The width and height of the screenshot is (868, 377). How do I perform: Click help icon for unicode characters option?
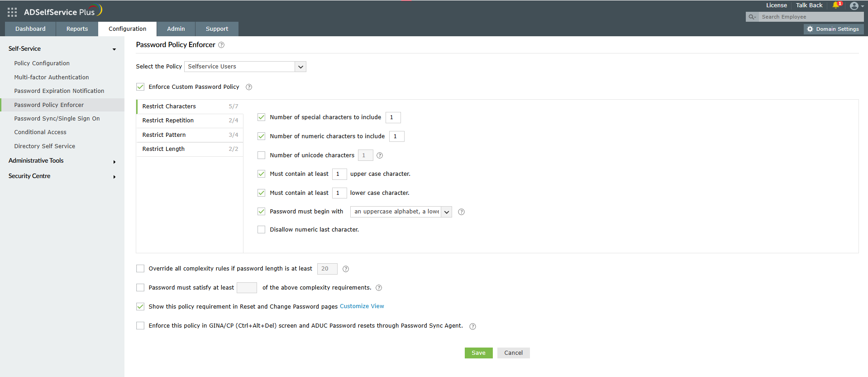coord(380,155)
